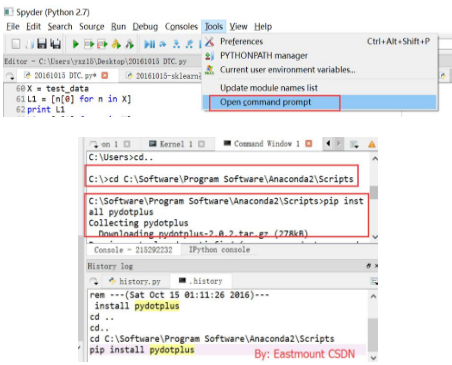452x365 pixels.
Task: Click the New file icon
Action: [x=16, y=44]
